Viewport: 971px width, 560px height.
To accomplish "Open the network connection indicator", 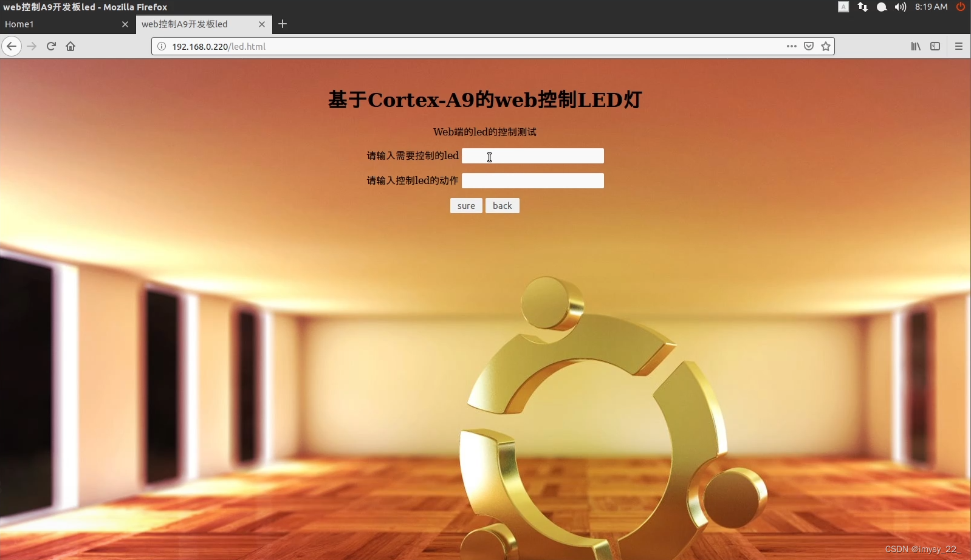I will [863, 7].
